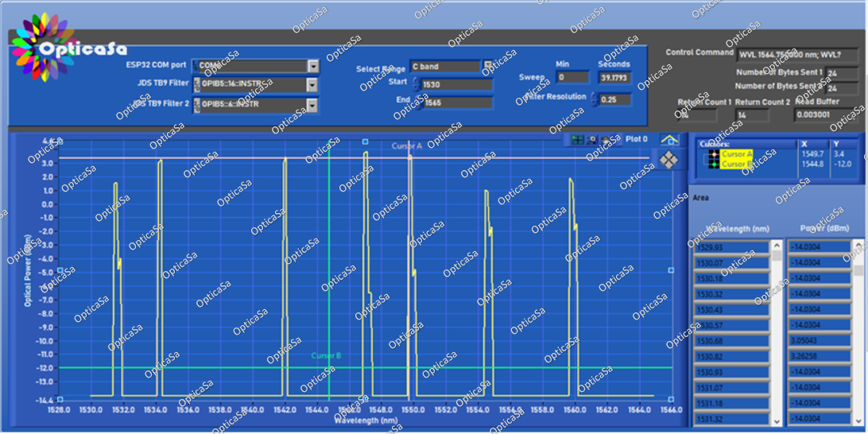Click the Return Count 2 field
Viewport: 868px width, 434px height.
752,115
